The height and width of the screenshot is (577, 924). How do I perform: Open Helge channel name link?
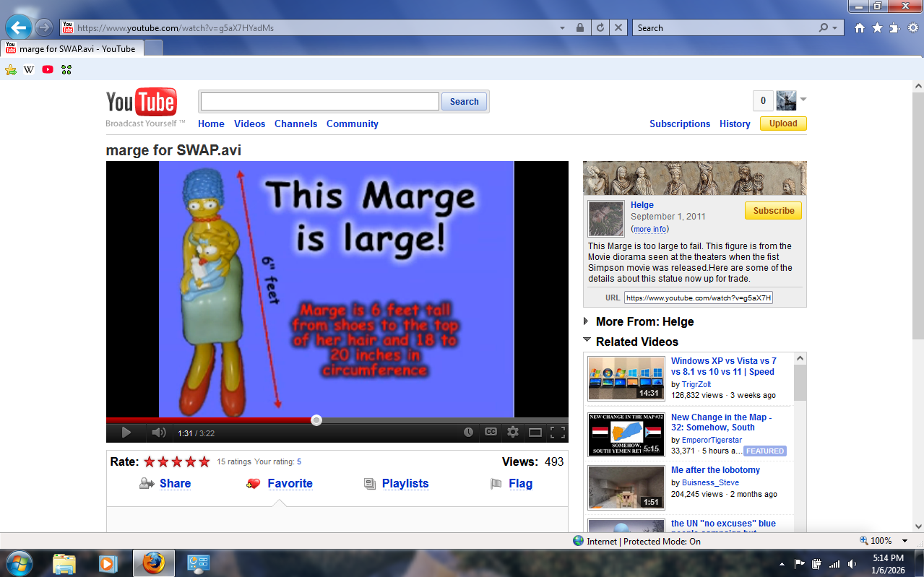click(x=642, y=205)
